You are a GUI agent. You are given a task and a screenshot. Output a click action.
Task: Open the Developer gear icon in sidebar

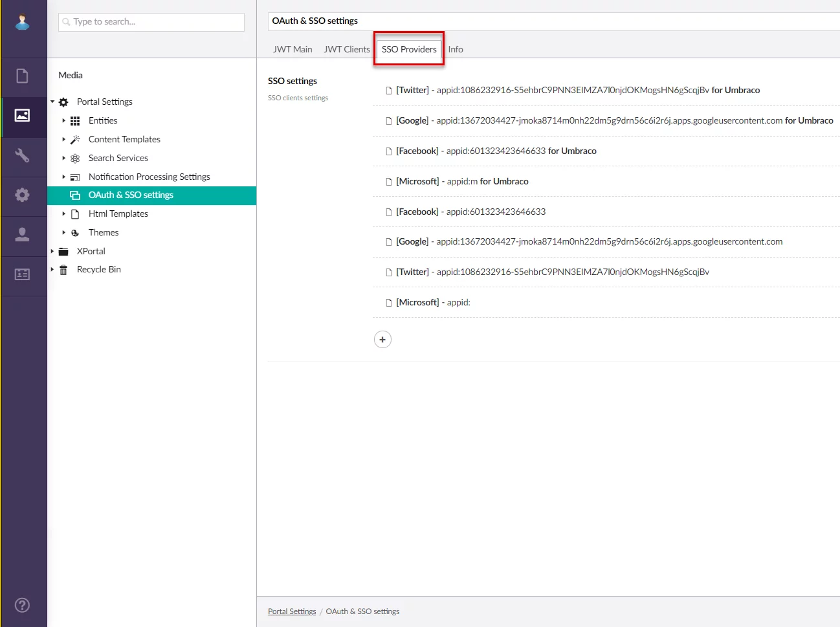(x=22, y=195)
